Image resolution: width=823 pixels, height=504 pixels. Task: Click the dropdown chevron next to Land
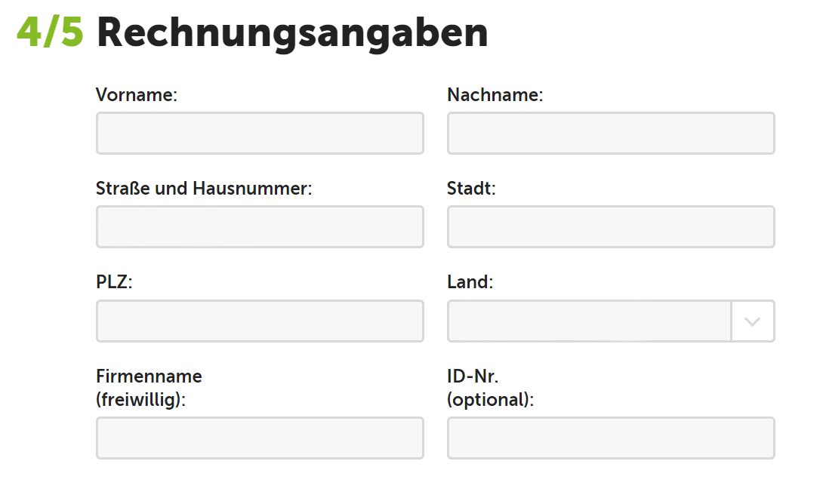(x=752, y=321)
